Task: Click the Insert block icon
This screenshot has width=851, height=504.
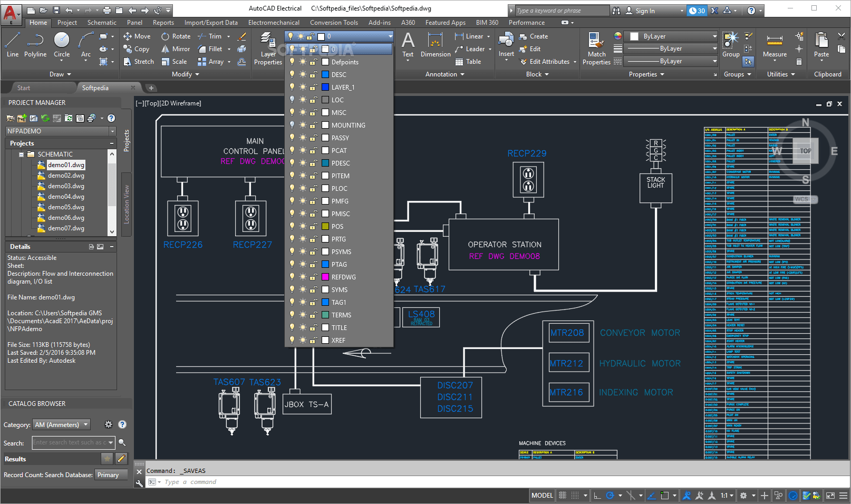Action: tap(506, 45)
